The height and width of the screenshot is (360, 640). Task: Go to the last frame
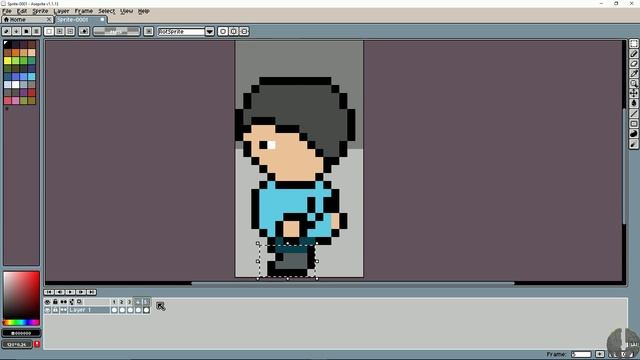point(91,292)
